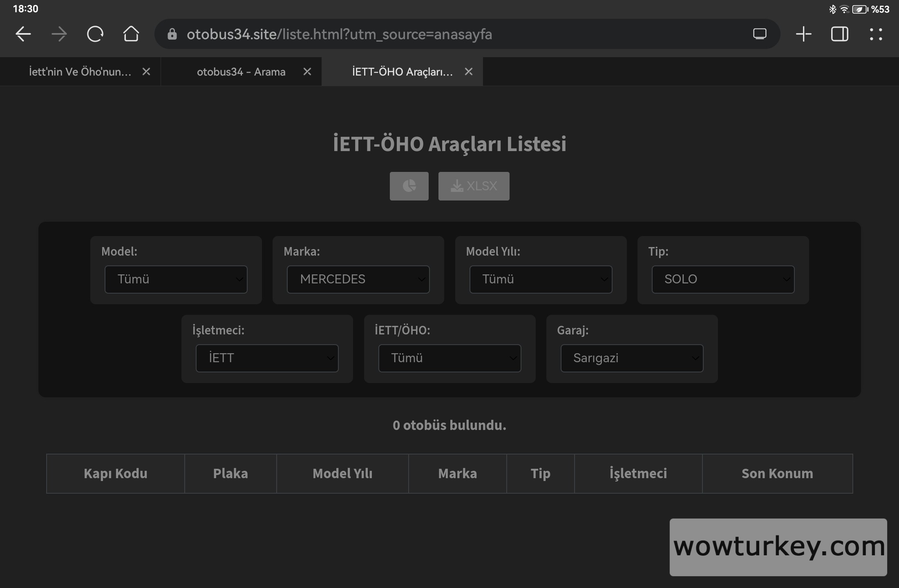The width and height of the screenshot is (899, 588).
Task: Switch to the otobus34 - Arama tab
Action: pos(241,72)
